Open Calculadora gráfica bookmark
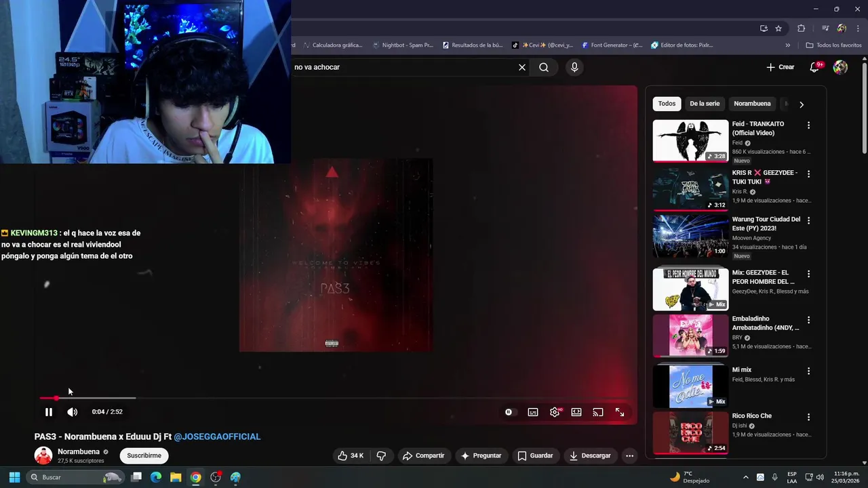Image resolution: width=868 pixels, height=488 pixels. click(332, 45)
